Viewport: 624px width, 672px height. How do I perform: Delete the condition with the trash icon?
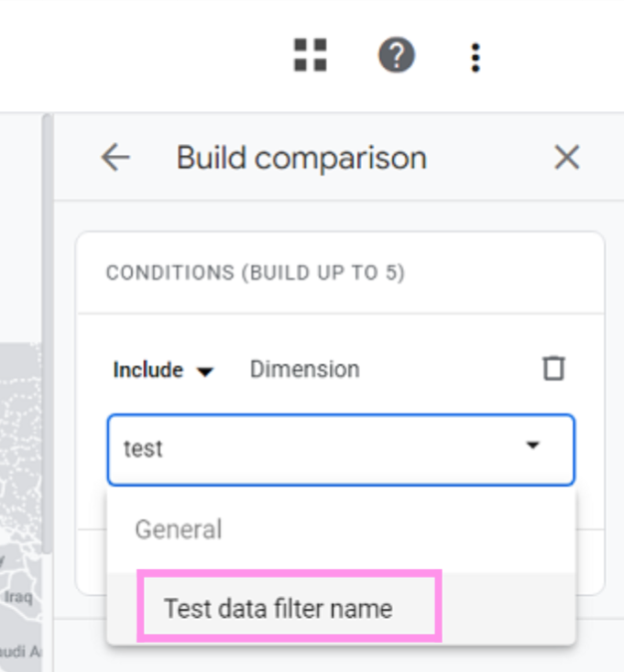553,369
